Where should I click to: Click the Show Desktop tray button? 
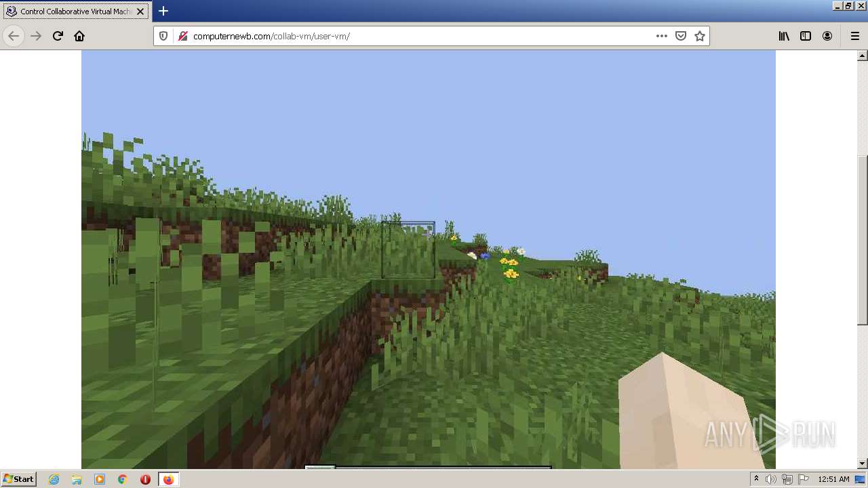861,479
